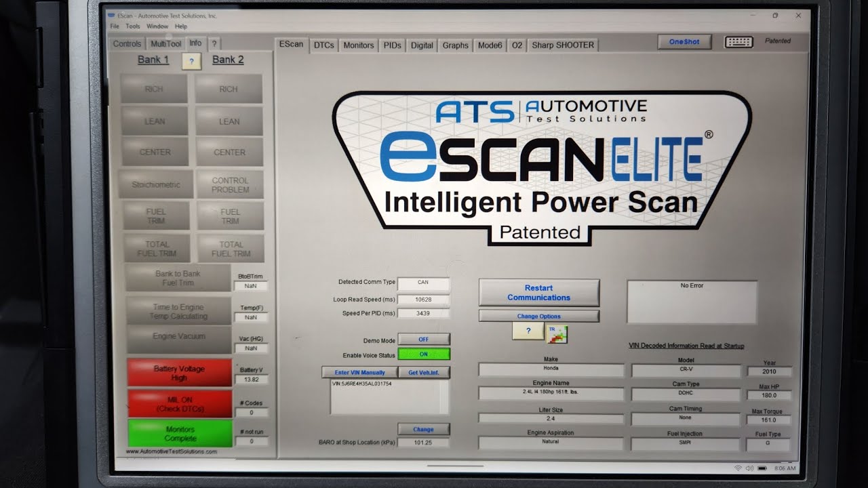Switch to the MultiTool tab
Screen dimensions: 868x488
point(165,44)
